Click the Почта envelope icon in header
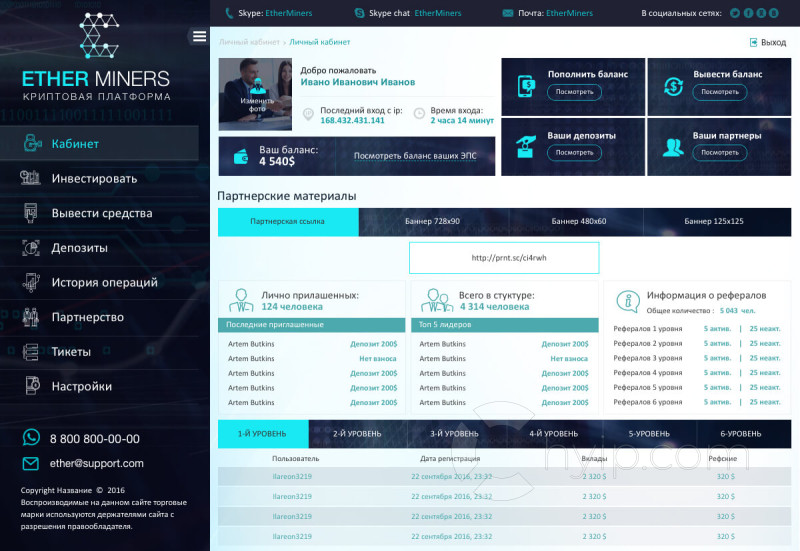Image resolution: width=800 pixels, height=551 pixels. [508, 13]
